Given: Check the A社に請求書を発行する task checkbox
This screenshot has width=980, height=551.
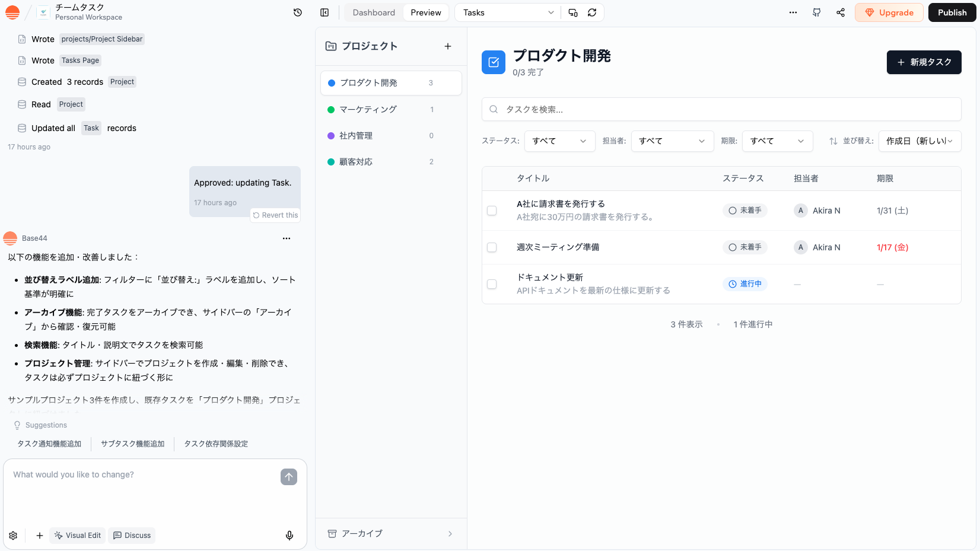Looking at the screenshot, I should [492, 211].
